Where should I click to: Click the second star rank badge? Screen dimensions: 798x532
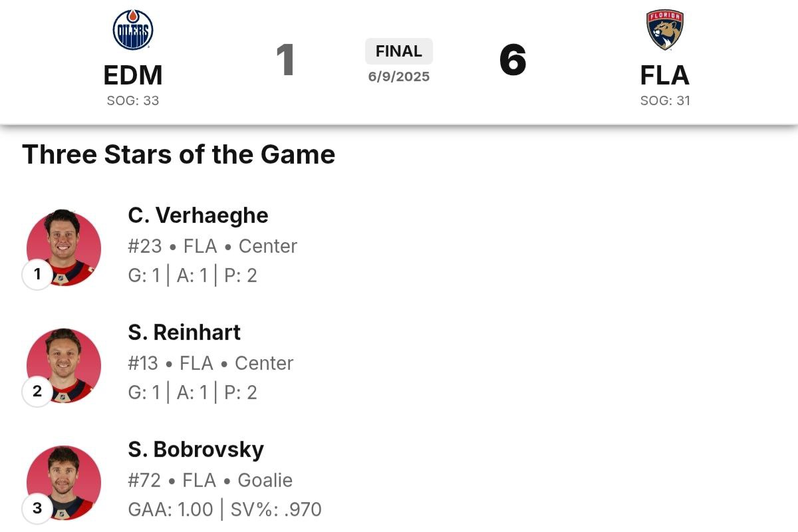pyautogui.click(x=37, y=391)
